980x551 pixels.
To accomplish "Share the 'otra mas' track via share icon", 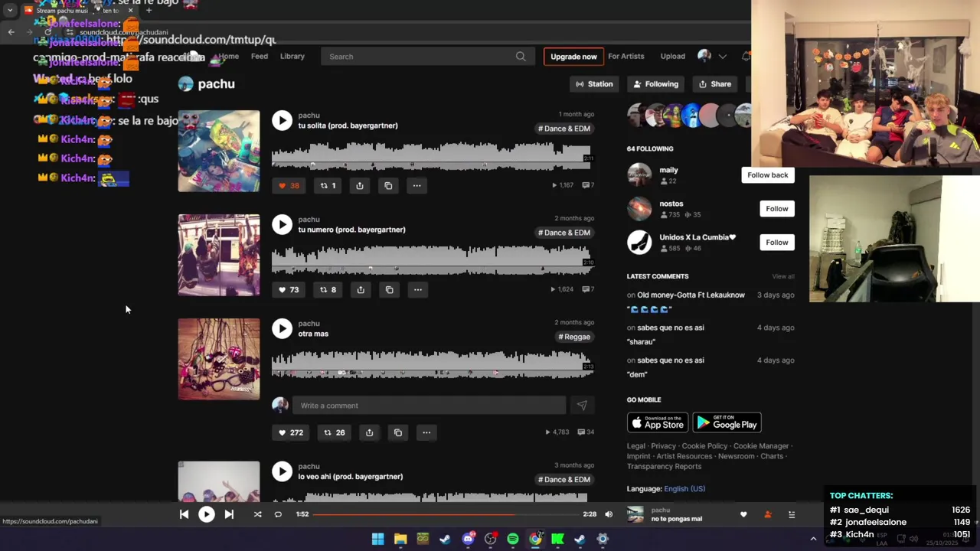I will pyautogui.click(x=369, y=432).
